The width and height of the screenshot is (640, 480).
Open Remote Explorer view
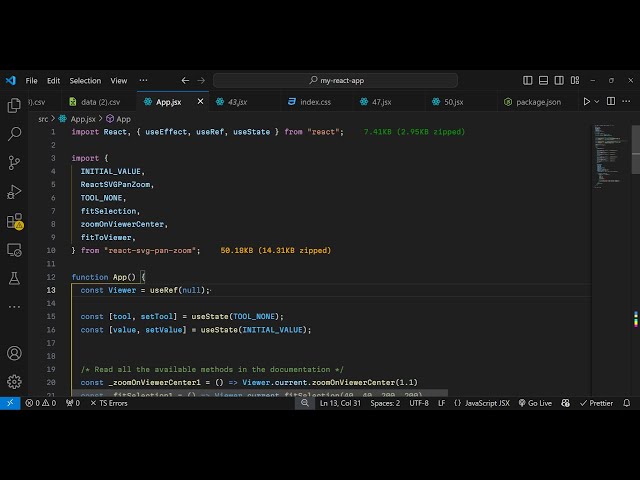tap(14, 249)
